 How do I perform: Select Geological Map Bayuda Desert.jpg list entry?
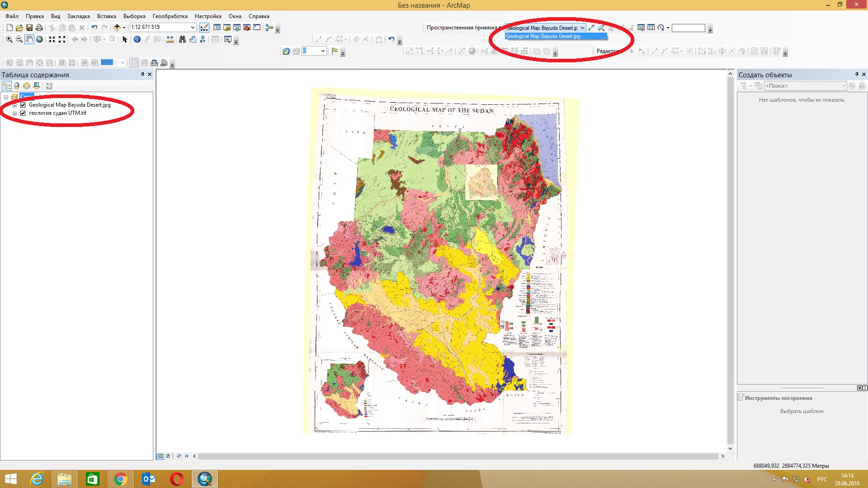click(543, 36)
